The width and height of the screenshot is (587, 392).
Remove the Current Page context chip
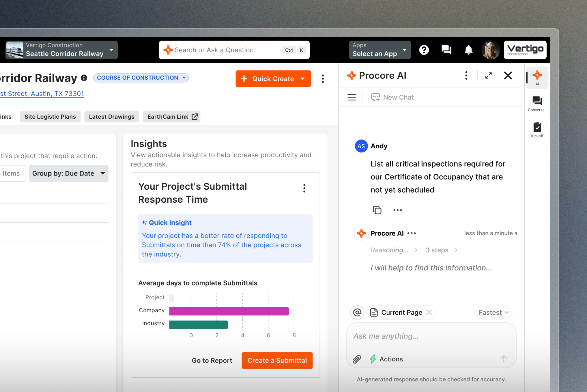click(x=429, y=312)
